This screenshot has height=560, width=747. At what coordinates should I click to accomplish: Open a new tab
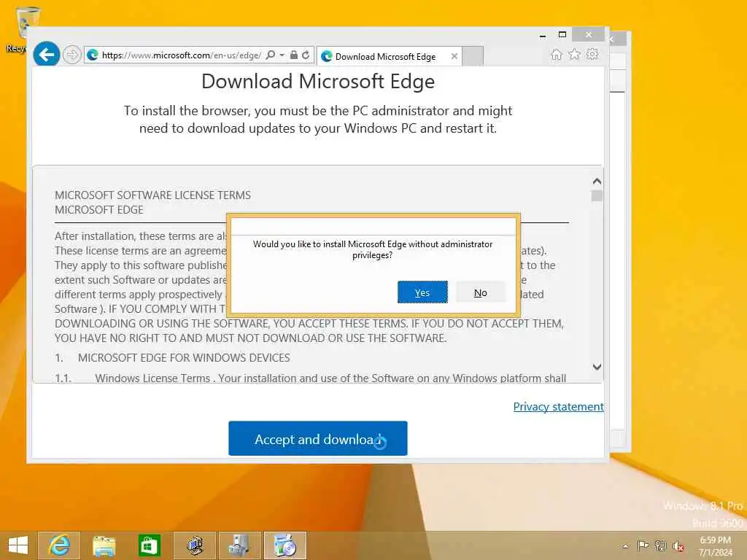[x=473, y=56]
